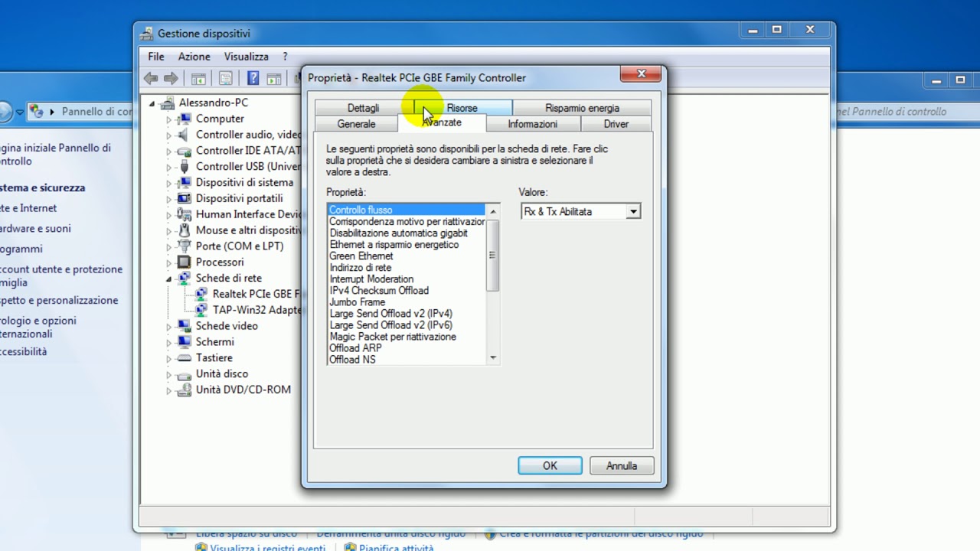Click the property list scrollbar up arrow
The image size is (980, 551).
click(493, 210)
